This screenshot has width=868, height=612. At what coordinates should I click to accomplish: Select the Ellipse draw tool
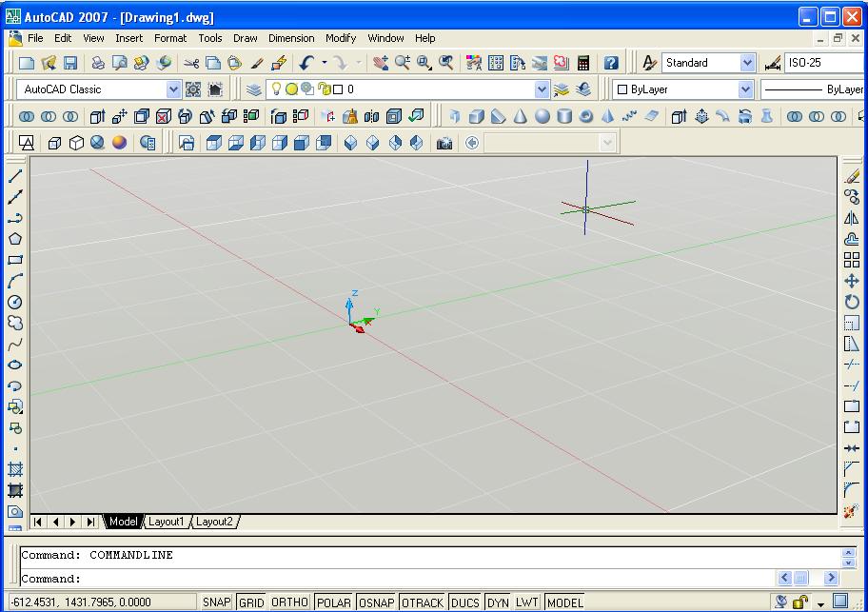pos(15,365)
